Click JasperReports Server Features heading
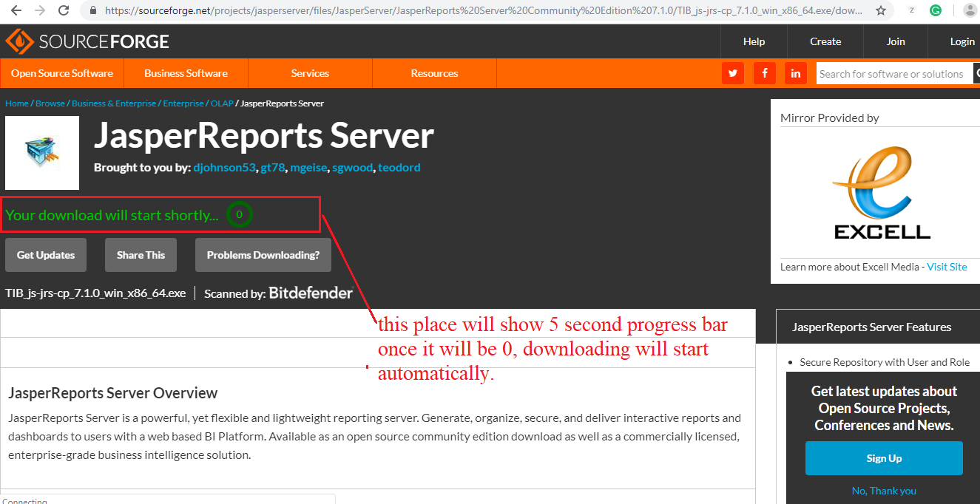Viewport: 980px width, 504px height. click(872, 327)
